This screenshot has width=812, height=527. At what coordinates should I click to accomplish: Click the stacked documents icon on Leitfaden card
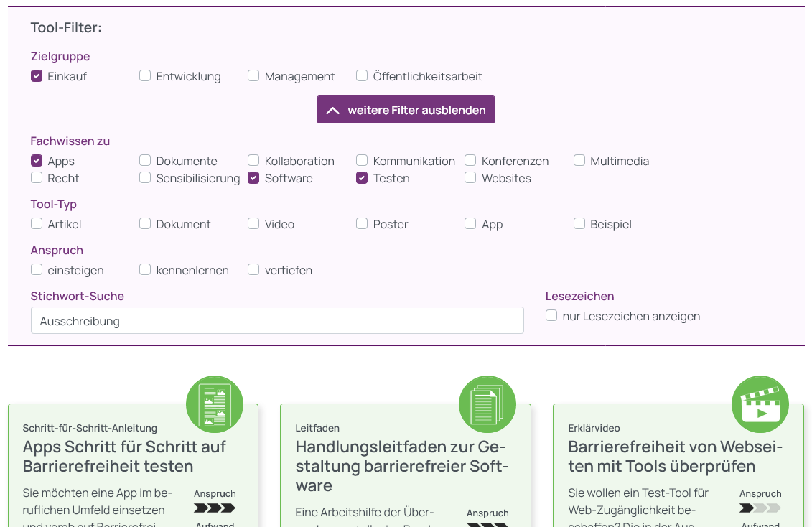(x=487, y=404)
